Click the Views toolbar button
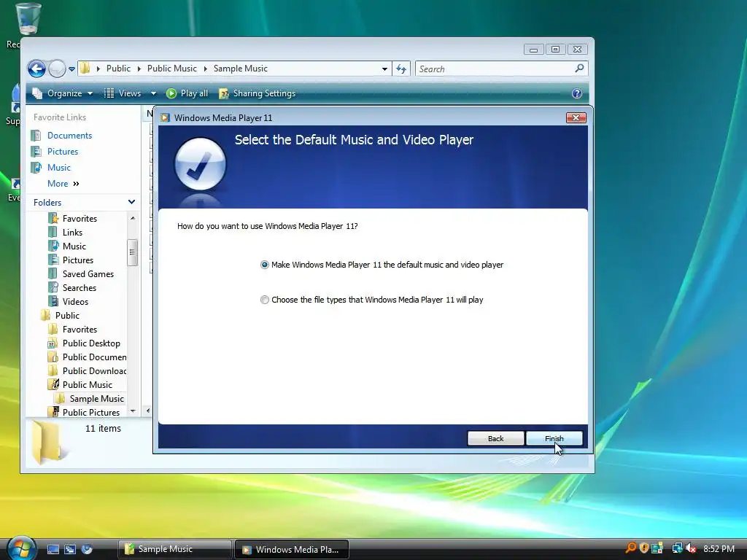Viewport: 747px width, 560px height. click(123, 93)
